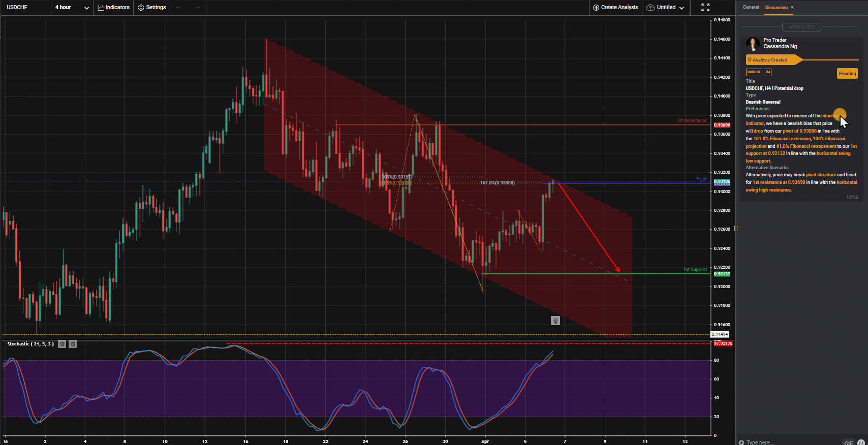Click the 1st Resistance line label
The image size is (868, 445).
coord(691,121)
